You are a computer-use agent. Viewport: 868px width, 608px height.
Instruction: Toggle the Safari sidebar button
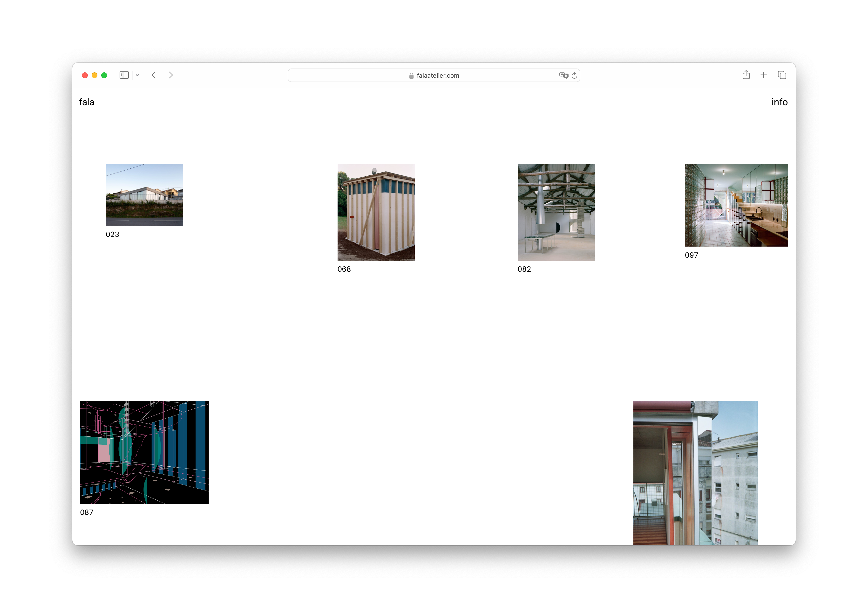point(124,75)
